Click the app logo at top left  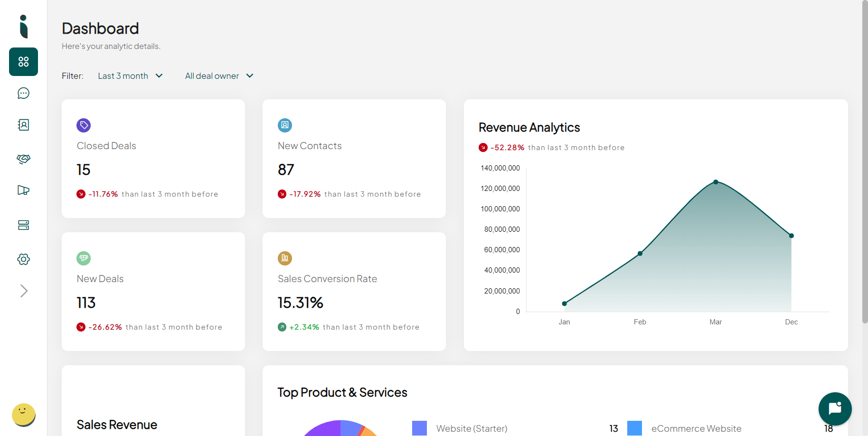tap(23, 26)
